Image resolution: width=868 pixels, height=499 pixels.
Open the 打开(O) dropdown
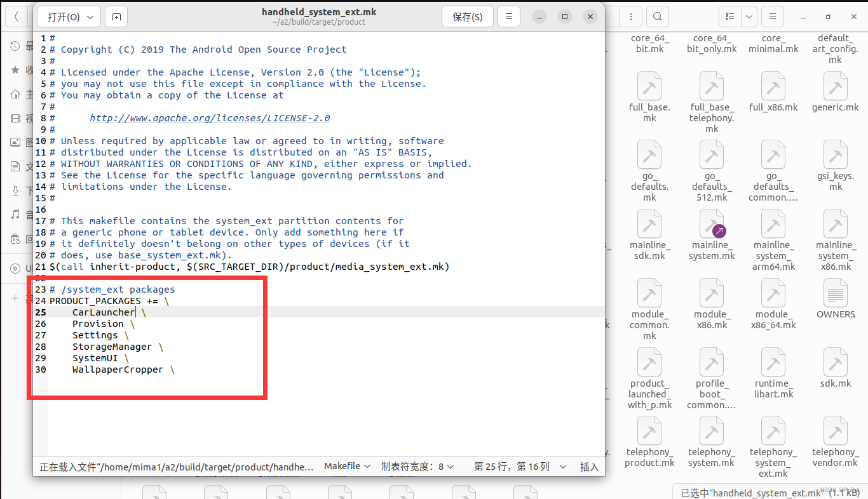tap(69, 17)
